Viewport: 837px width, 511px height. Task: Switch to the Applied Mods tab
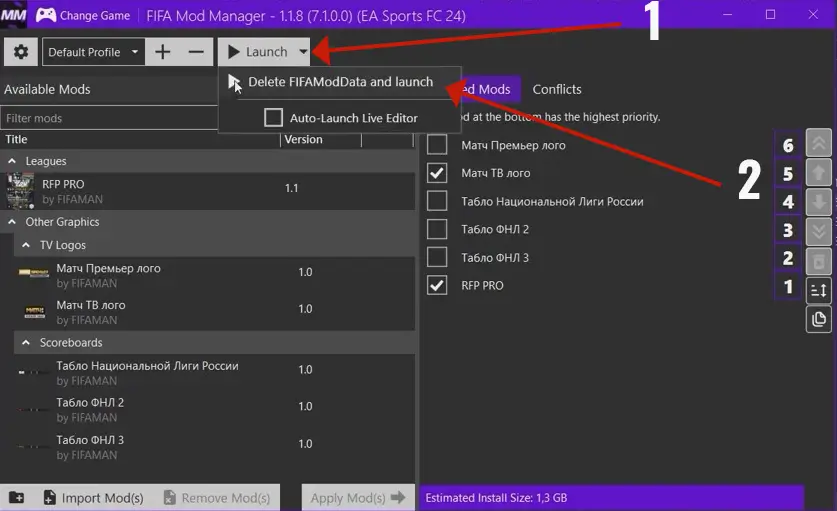(490, 89)
